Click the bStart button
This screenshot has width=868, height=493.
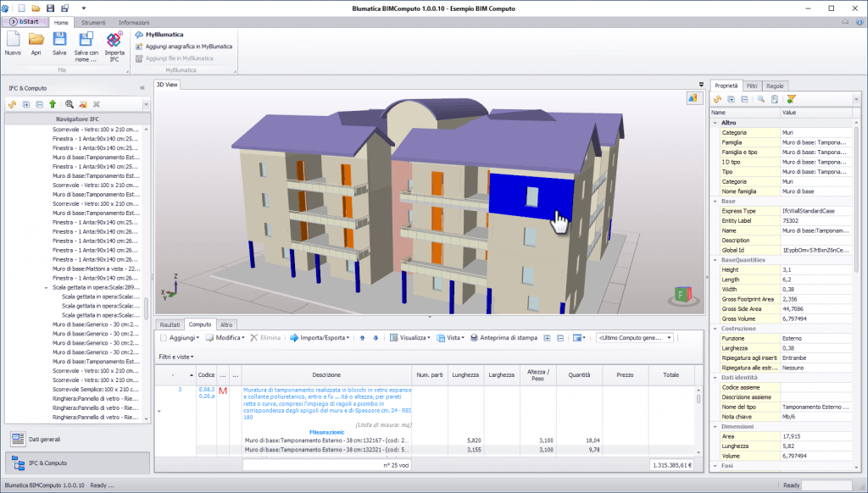[x=25, y=21]
